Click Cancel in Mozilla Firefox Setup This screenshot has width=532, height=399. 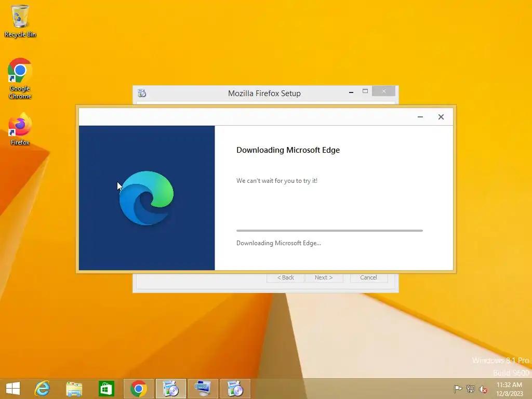pos(368,277)
